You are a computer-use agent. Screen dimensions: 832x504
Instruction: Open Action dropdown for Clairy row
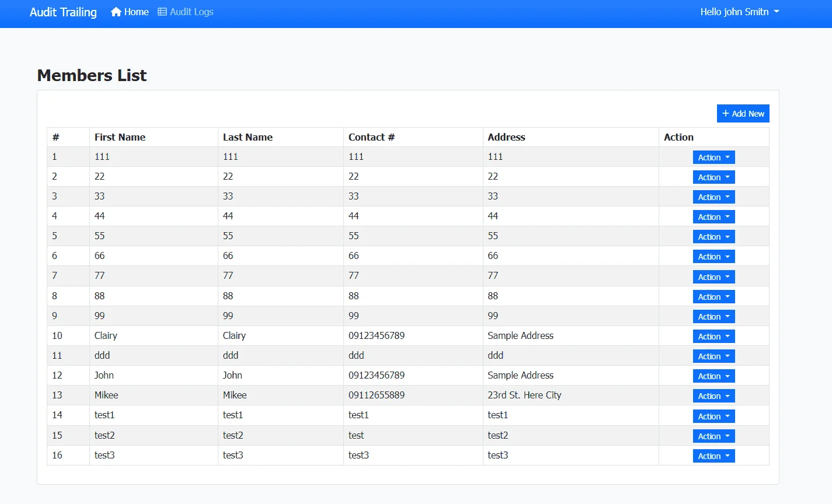713,337
